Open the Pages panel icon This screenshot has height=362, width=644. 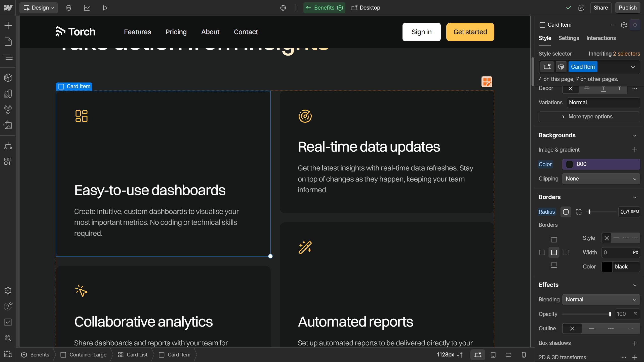(x=8, y=41)
